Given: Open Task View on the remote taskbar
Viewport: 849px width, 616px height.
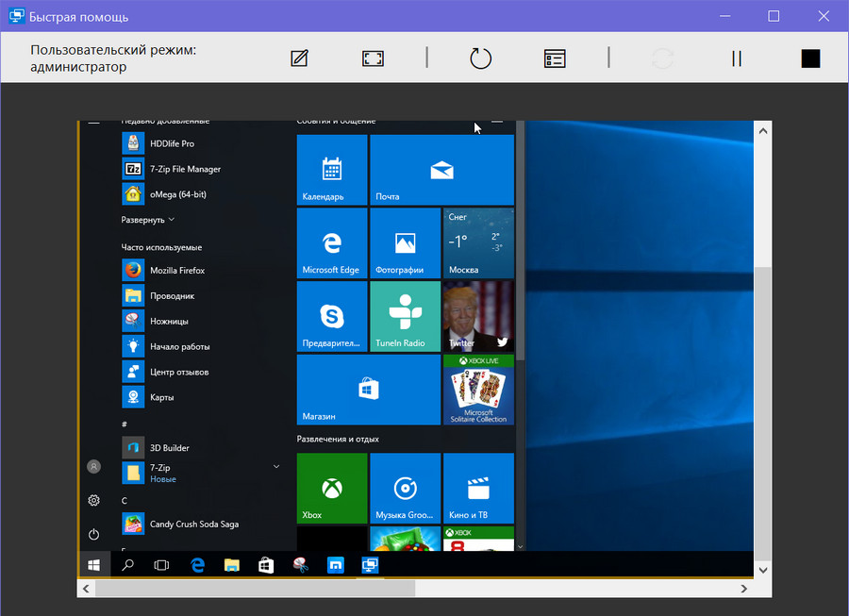Looking at the screenshot, I should (161, 565).
